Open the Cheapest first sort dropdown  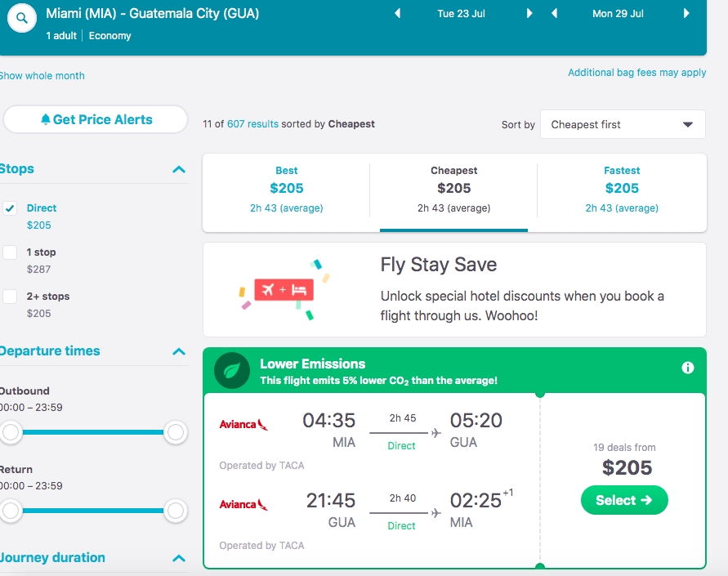click(623, 124)
